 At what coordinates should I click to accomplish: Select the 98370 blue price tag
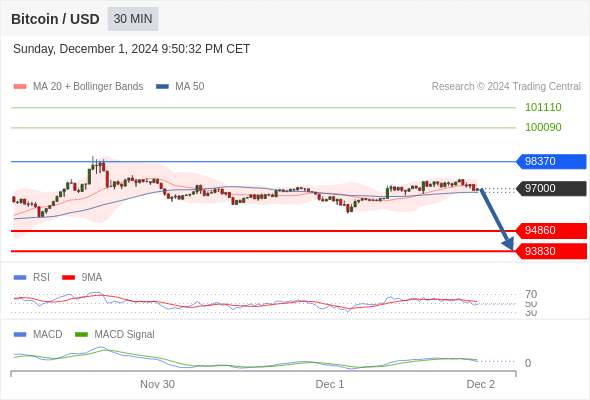pyautogui.click(x=551, y=161)
